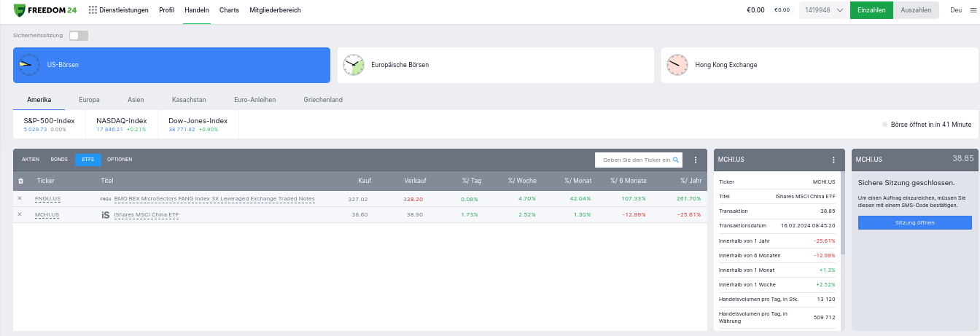Image resolution: width=980 pixels, height=336 pixels.
Task: Switch to the Europa region tab
Action: point(89,99)
